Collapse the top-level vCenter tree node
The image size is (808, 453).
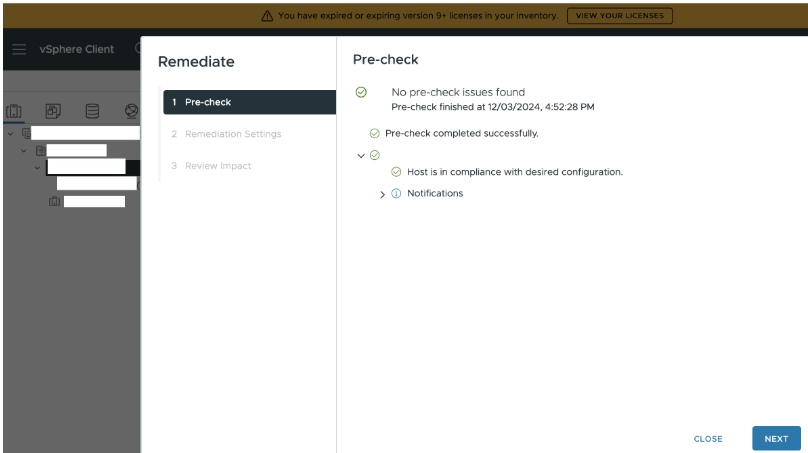[10, 134]
